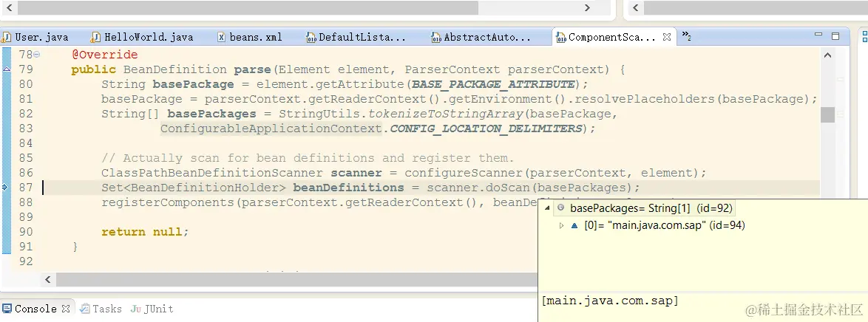Click the debug instruction pointer at line 87
868x322 pixels.
tap(5, 188)
